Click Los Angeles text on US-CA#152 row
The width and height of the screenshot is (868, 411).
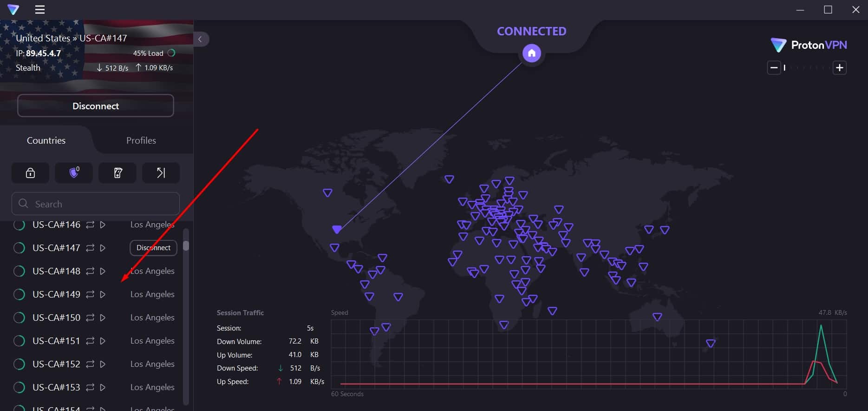click(x=152, y=364)
